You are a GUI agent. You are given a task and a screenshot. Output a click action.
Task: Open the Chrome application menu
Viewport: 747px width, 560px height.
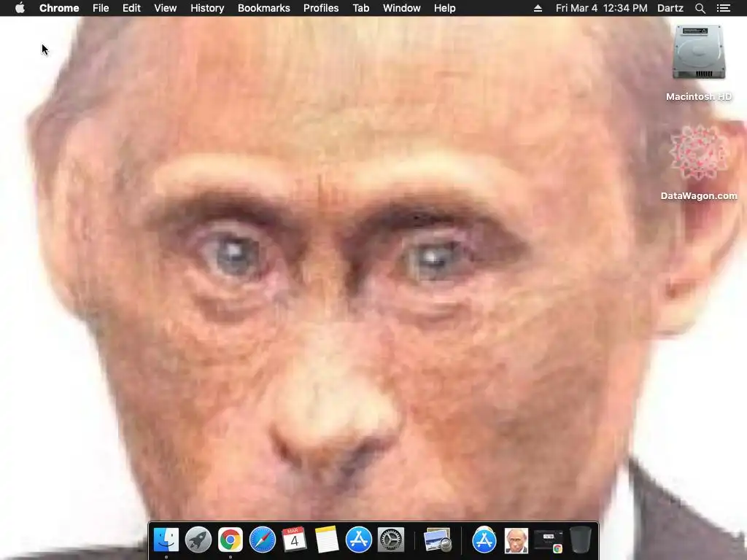(59, 8)
